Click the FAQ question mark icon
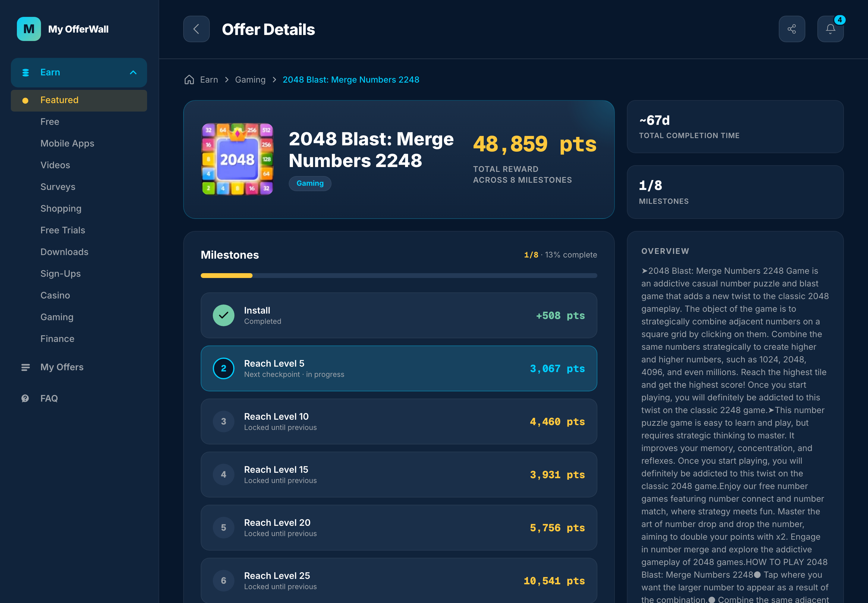This screenshot has height=603, width=868. click(25, 398)
